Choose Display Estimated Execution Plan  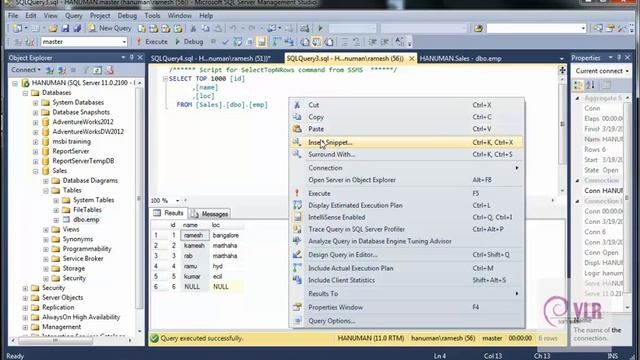tap(407, 205)
